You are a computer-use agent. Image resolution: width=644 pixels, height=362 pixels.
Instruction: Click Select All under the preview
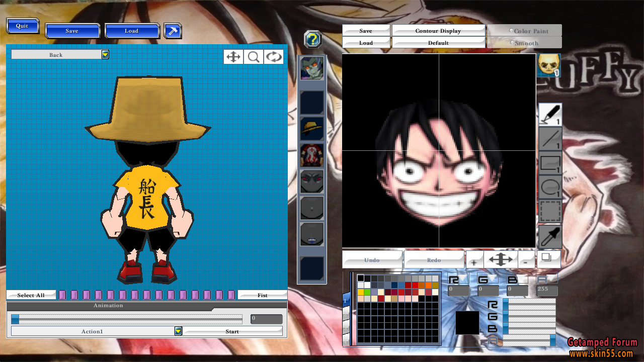click(x=31, y=295)
